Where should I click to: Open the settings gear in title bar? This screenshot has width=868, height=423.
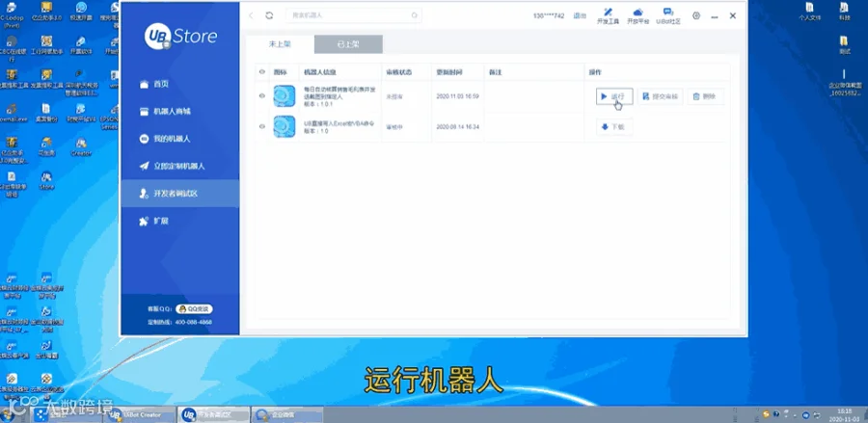tap(696, 15)
